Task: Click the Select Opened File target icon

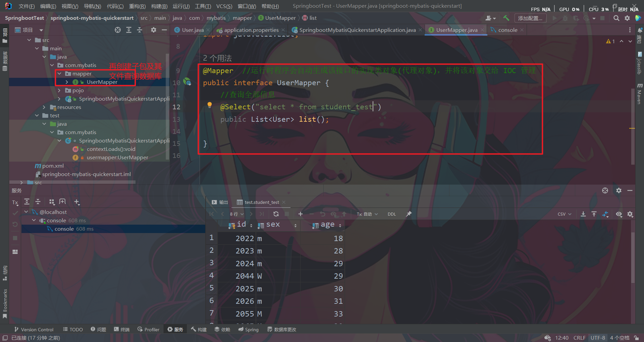Action: coord(118,30)
